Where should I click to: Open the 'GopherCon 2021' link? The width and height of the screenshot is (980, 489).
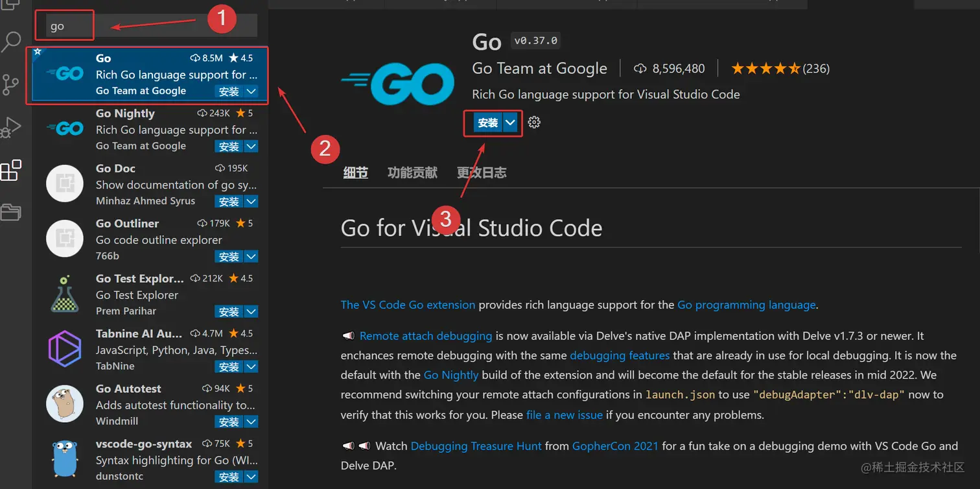[615, 446]
